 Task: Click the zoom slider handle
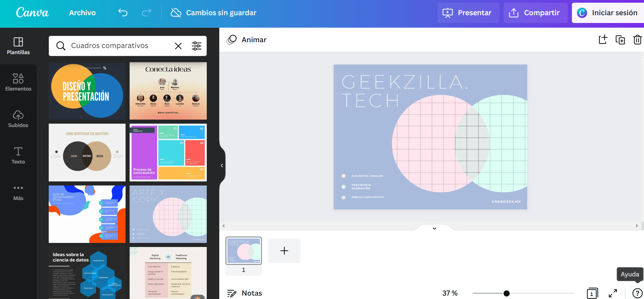tap(507, 293)
